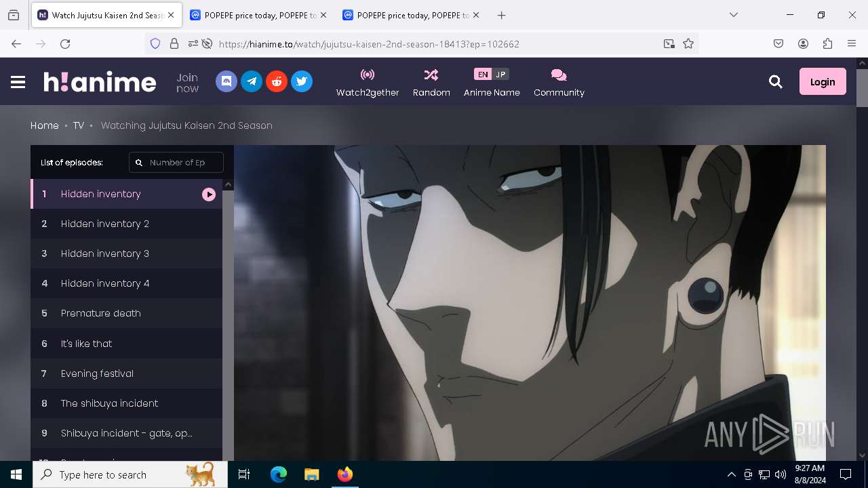Open Watch2gether

(x=368, y=82)
